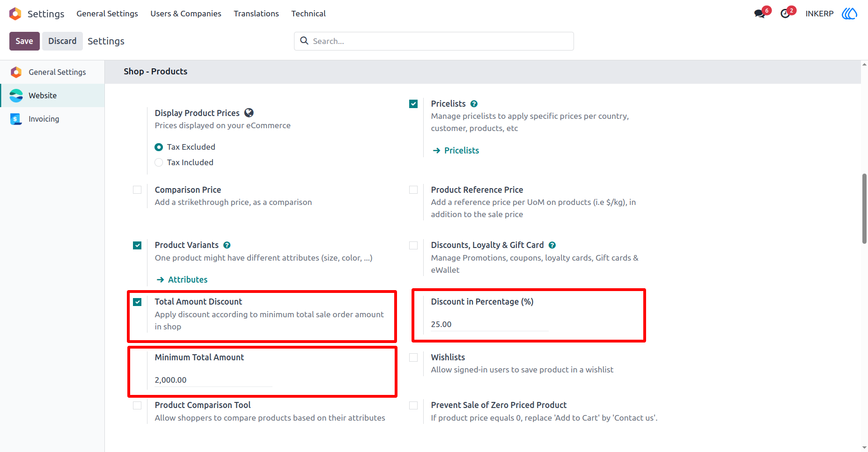Open the Users & Companies menu
Viewport: 868px width, 452px height.
tap(186, 14)
